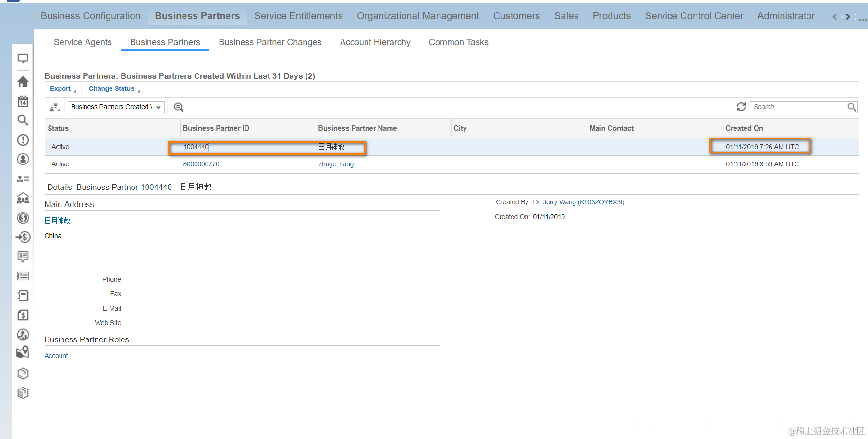The image size is (868, 439).
Task: Open the Account role link
Action: pyautogui.click(x=56, y=356)
